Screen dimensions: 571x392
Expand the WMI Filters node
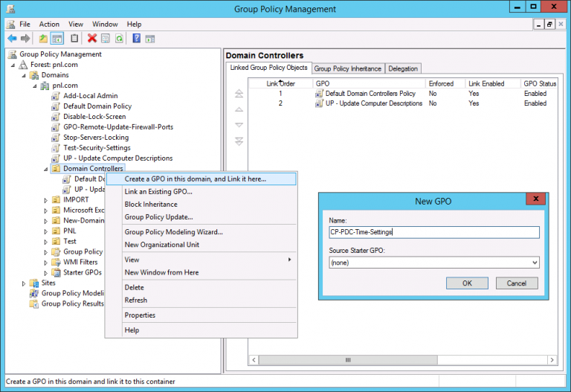point(45,263)
